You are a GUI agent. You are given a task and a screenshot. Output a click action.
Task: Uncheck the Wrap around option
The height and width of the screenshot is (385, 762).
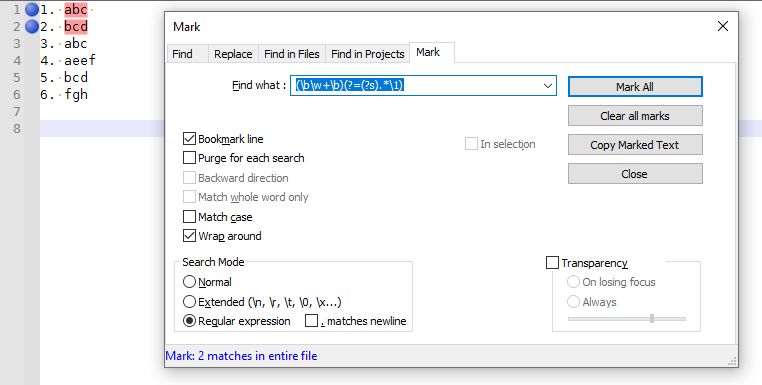tap(189, 236)
